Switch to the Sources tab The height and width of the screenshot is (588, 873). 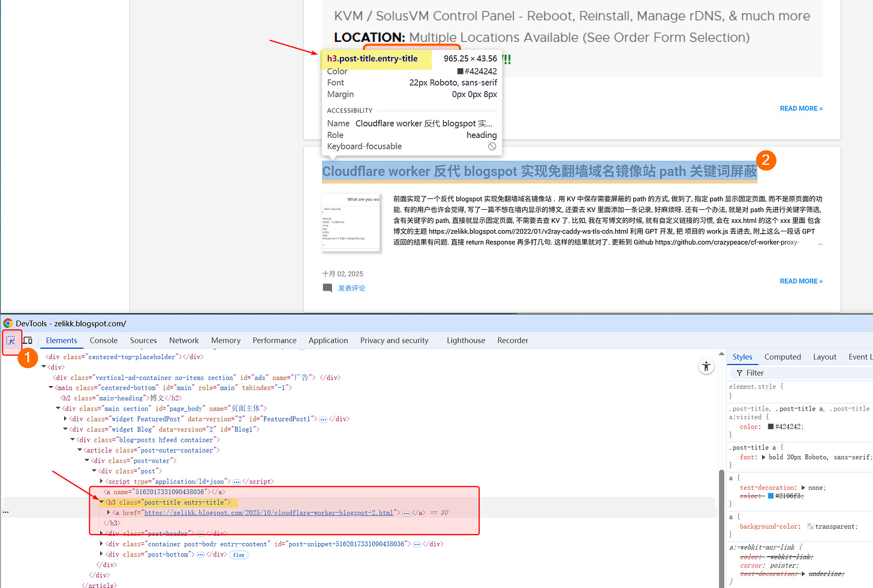(143, 340)
